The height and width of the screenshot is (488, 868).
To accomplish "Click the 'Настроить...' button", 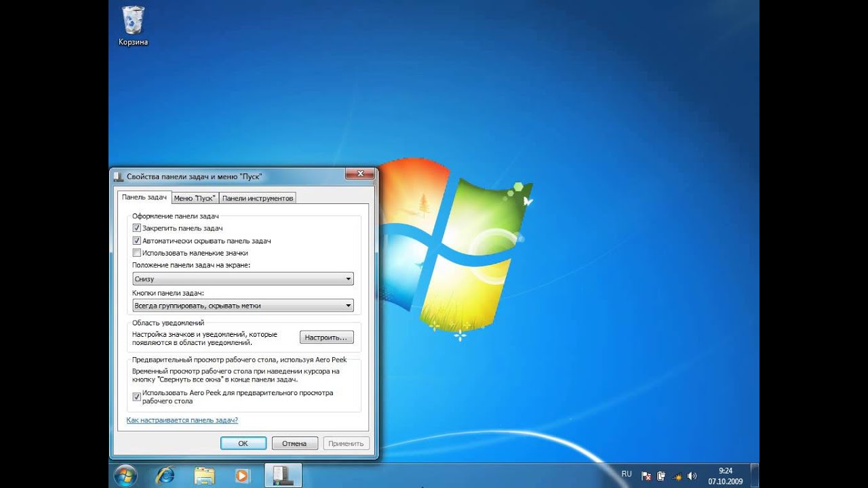I will pyautogui.click(x=326, y=337).
